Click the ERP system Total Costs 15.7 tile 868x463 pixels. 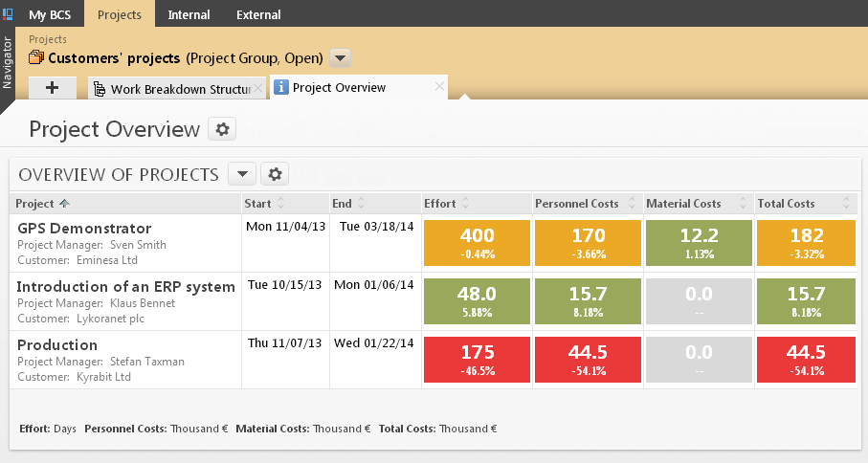tap(806, 301)
